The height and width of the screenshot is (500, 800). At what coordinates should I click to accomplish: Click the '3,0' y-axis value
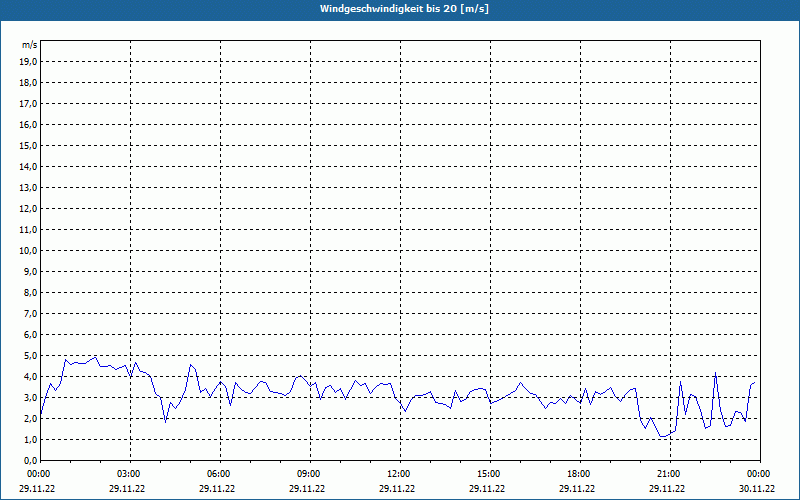coord(30,397)
